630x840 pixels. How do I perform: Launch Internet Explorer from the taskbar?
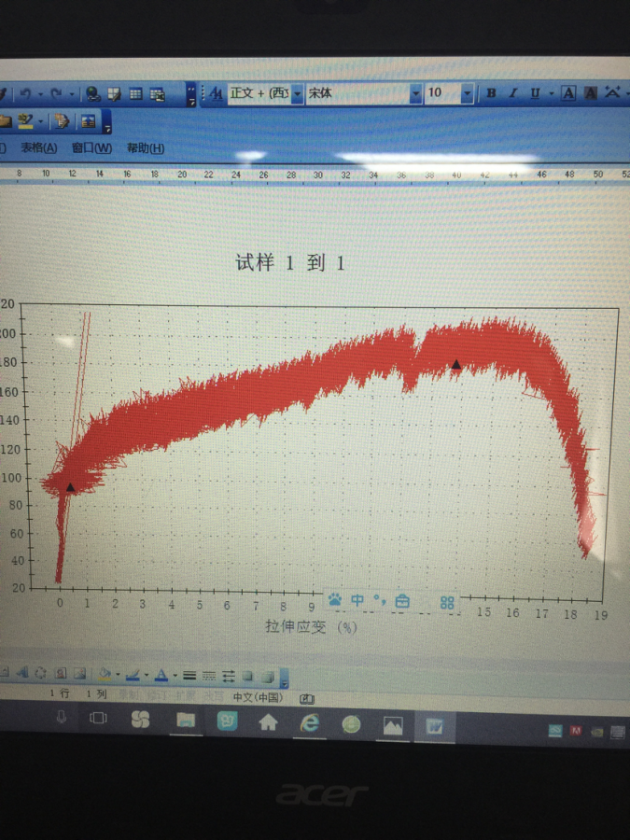pyautogui.click(x=310, y=723)
